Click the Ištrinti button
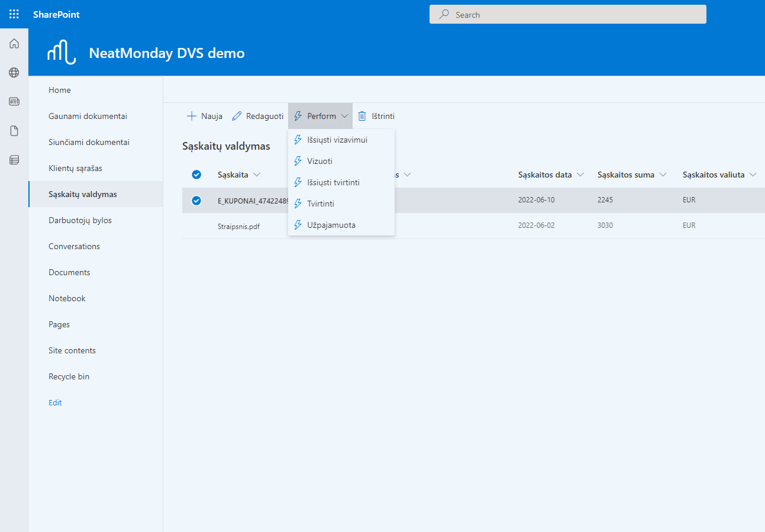 (376, 116)
